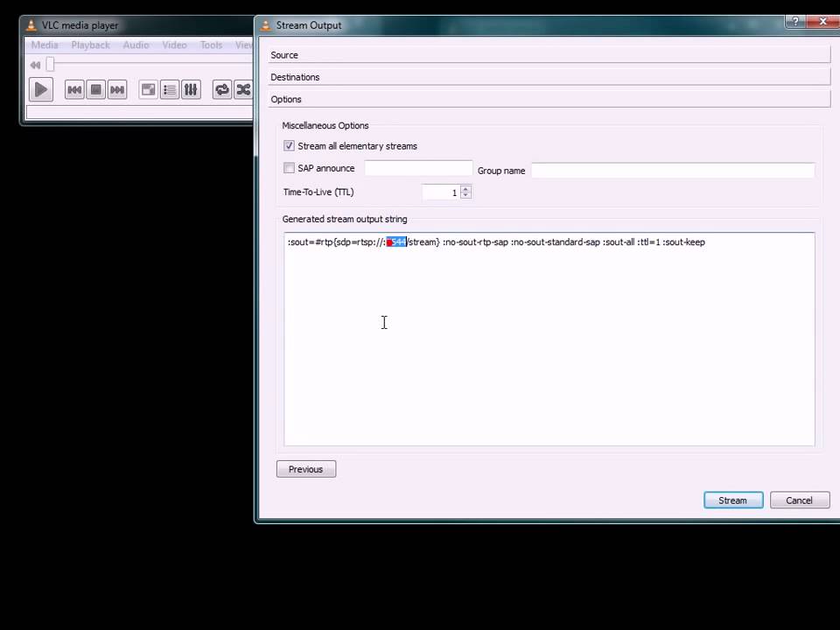Click the TTL value field
The height and width of the screenshot is (630, 840).
(441, 192)
